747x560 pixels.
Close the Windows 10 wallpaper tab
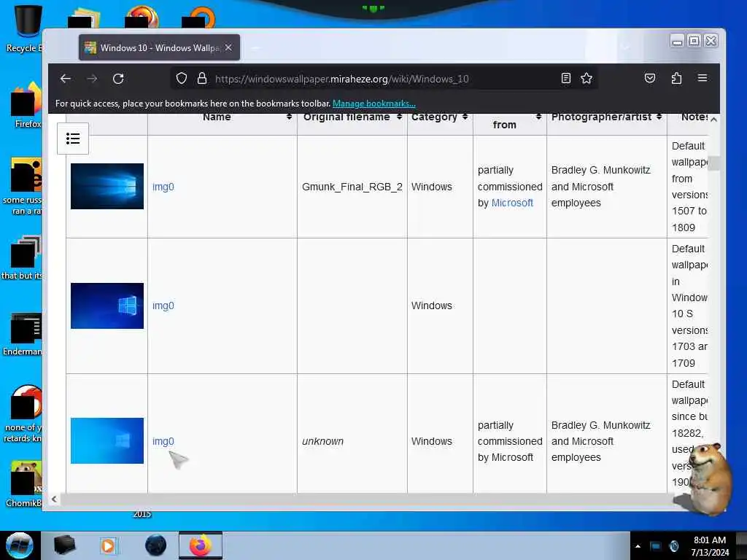click(228, 47)
